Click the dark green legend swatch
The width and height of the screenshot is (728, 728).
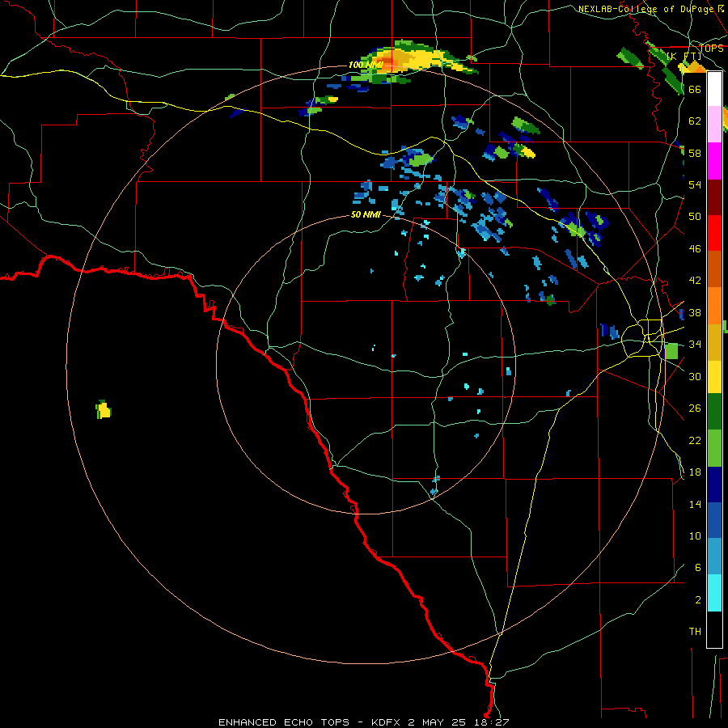coord(714,412)
